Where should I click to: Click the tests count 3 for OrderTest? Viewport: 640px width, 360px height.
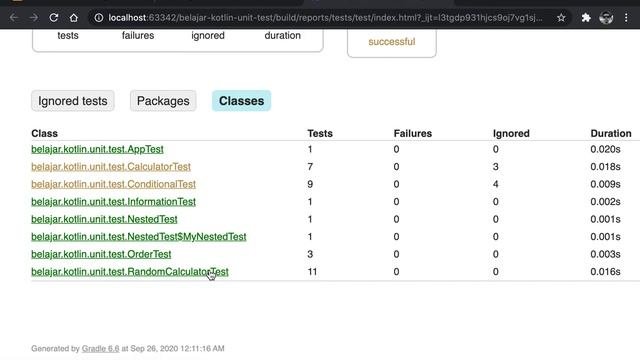click(310, 255)
